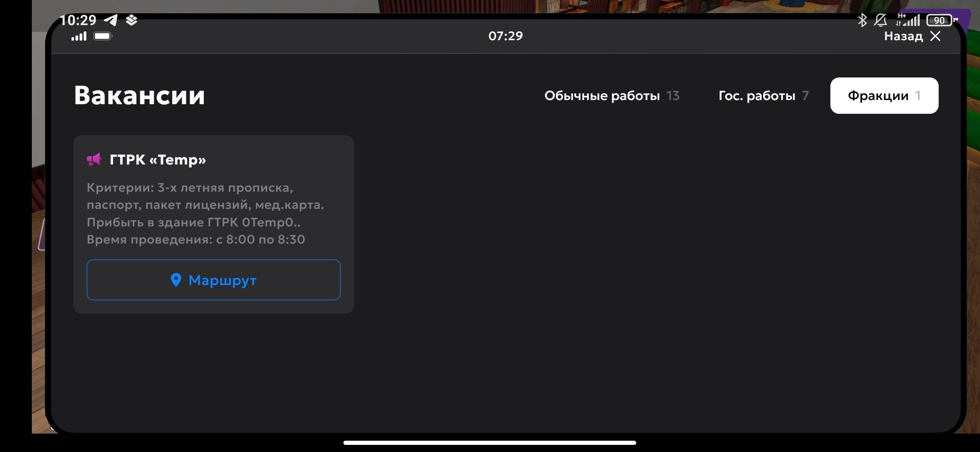Tap the Bluetooth status icon

pyautogui.click(x=862, y=20)
